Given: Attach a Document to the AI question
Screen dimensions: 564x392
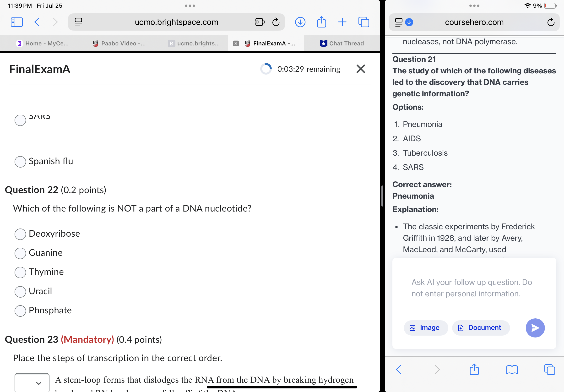Looking at the screenshot, I should pos(481,328).
